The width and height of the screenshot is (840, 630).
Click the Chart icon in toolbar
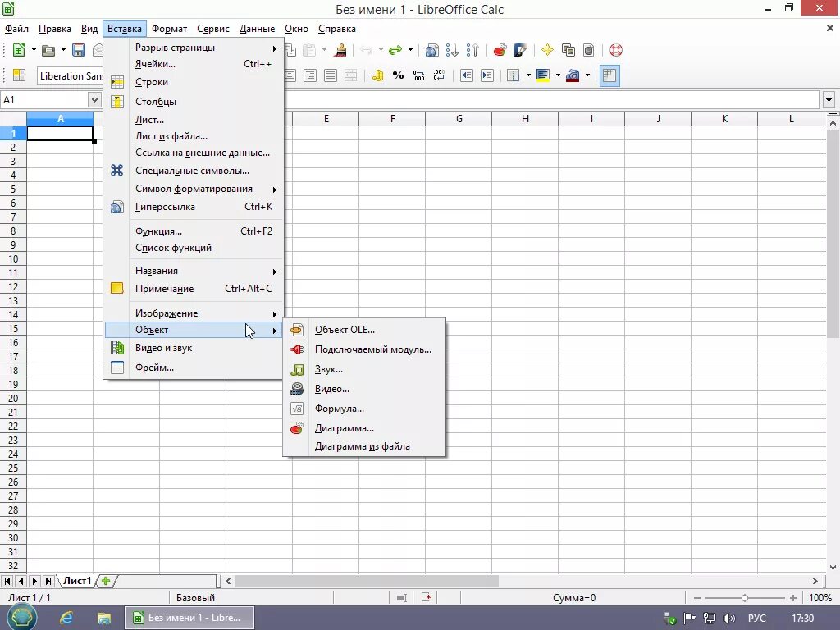(x=500, y=50)
